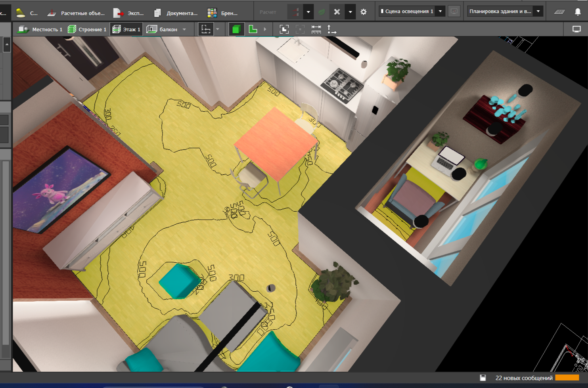The width and height of the screenshot is (588, 388).
Task: Click the orange status indicator bar
Action: click(x=567, y=378)
